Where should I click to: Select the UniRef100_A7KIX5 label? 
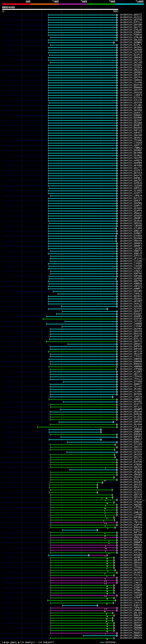pos(131,100)
